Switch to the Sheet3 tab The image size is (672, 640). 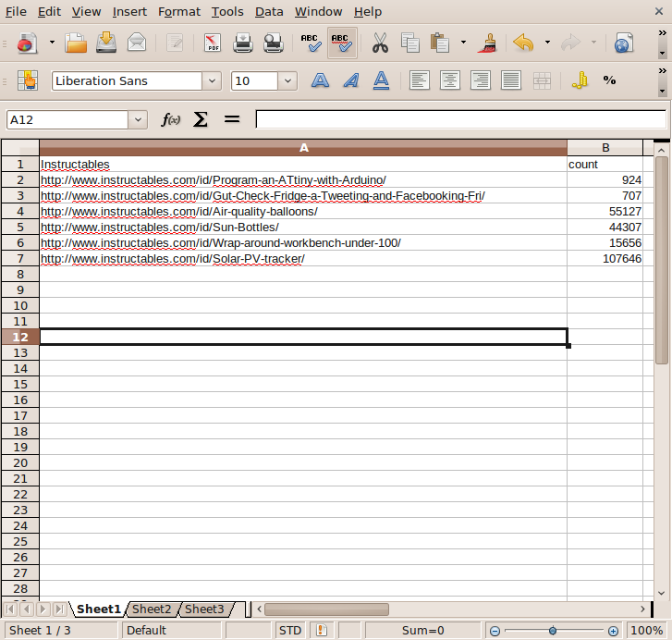click(x=205, y=609)
